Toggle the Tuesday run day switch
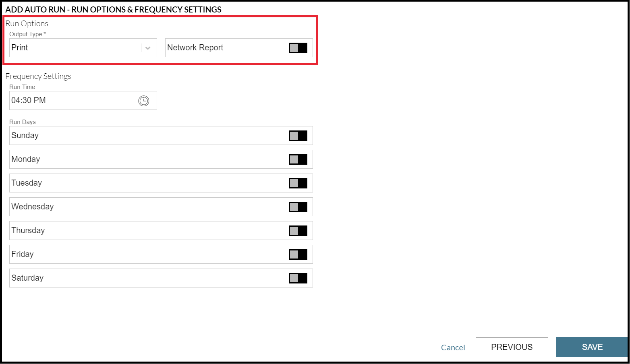This screenshot has width=630, height=364. [297, 183]
